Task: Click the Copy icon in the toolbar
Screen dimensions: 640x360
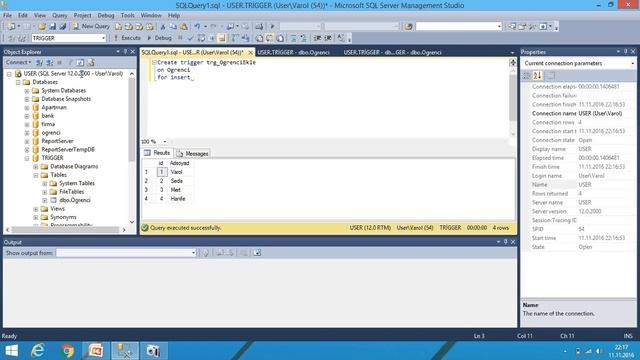Action: [x=173, y=26]
